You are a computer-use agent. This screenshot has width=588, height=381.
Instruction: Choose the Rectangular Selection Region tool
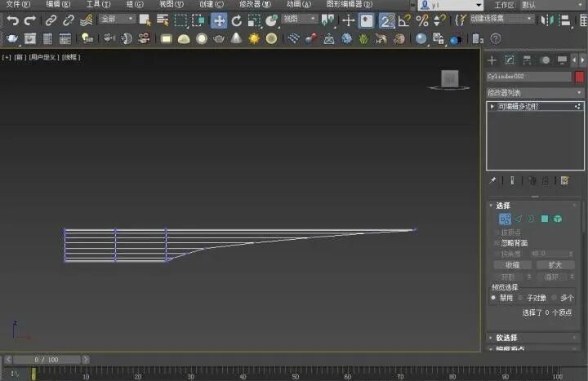pyautogui.click(x=180, y=20)
